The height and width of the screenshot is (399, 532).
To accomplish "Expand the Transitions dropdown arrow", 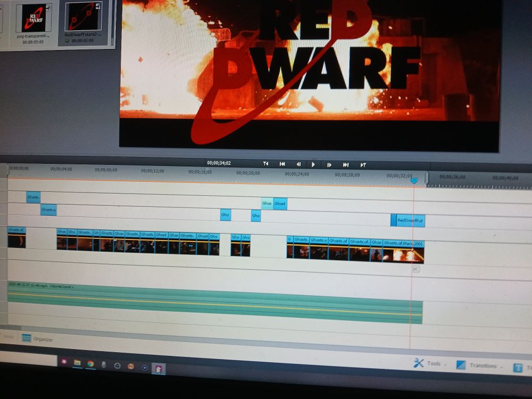I will click(x=502, y=367).
